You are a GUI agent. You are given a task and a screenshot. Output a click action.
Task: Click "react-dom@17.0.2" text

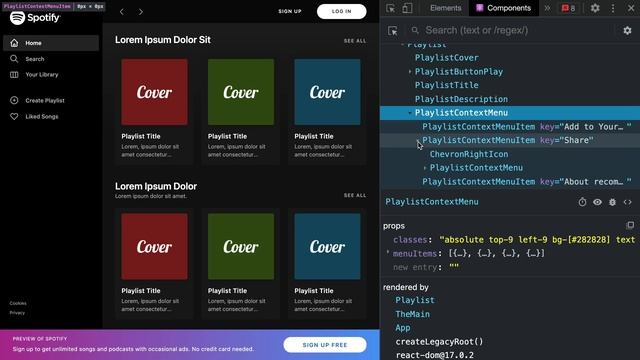[435, 355]
